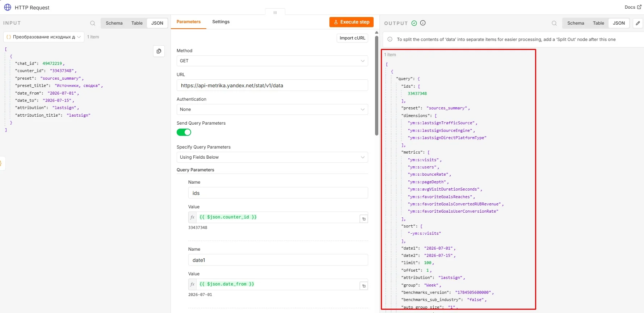Open the Authentication None dropdown

click(x=272, y=109)
